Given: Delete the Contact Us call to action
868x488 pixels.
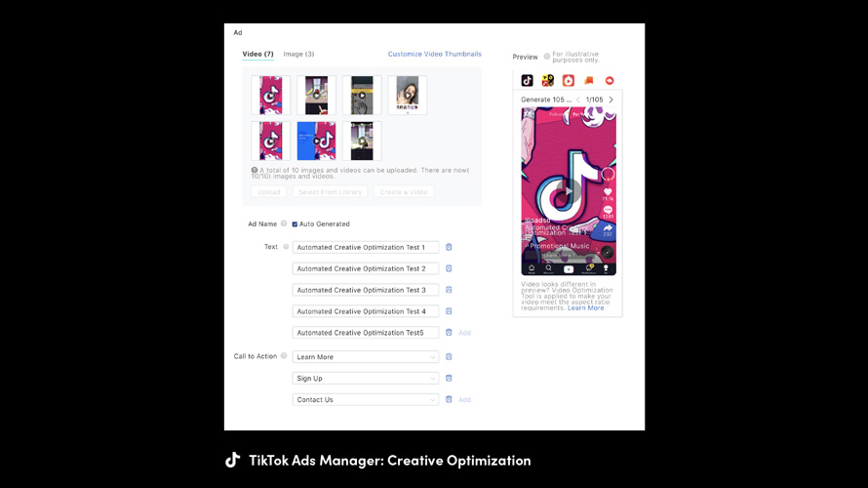Looking at the screenshot, I should [449, 399].
